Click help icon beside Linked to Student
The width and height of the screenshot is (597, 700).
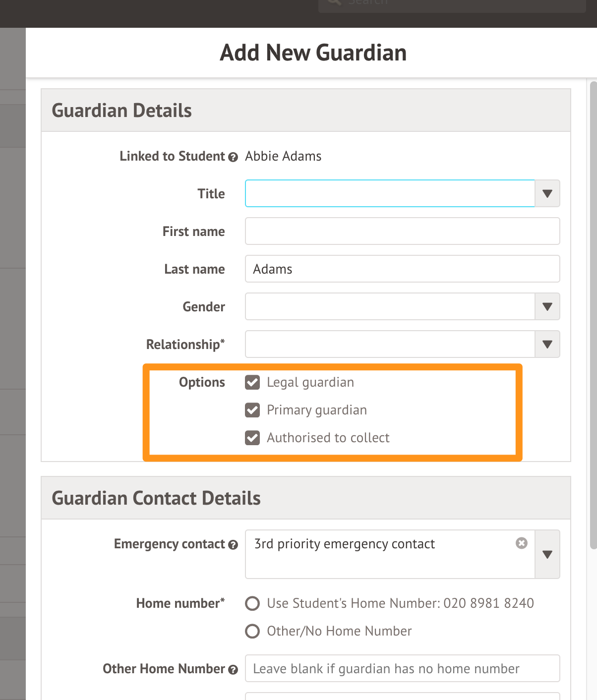coord(233,157)
